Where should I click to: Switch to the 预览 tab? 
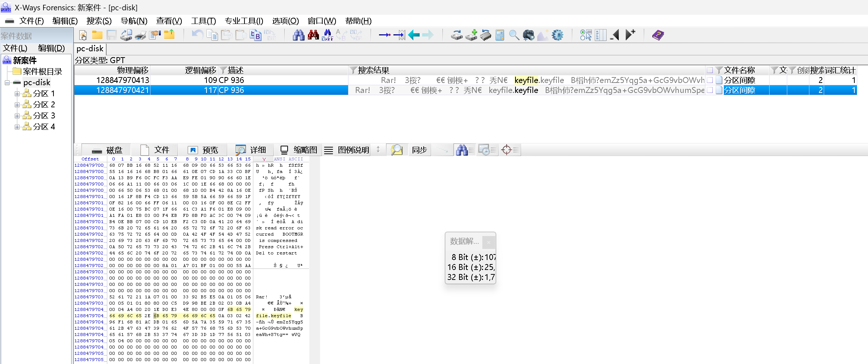click(204, 150)
